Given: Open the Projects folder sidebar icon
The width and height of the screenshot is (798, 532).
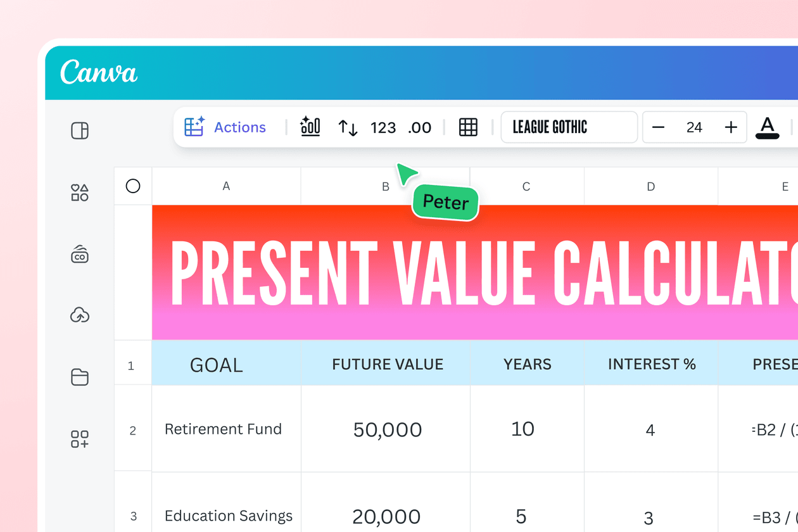Looking at the screenshot, I should click(x=80, y=377).
